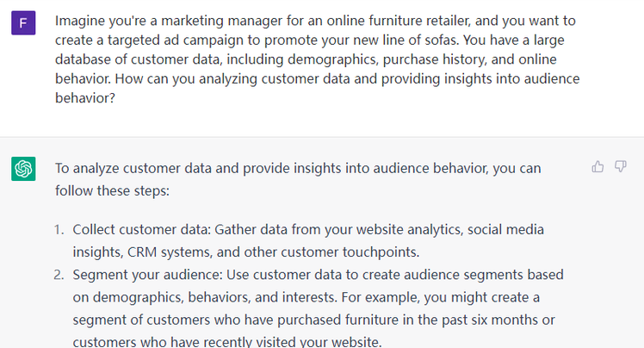
Task: Click the purple F user avatar
Action: coord(23,23)
